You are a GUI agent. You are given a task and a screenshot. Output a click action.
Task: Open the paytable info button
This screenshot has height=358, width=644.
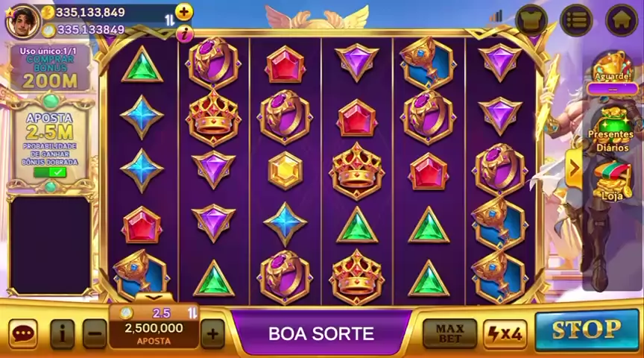coord(62,333)
